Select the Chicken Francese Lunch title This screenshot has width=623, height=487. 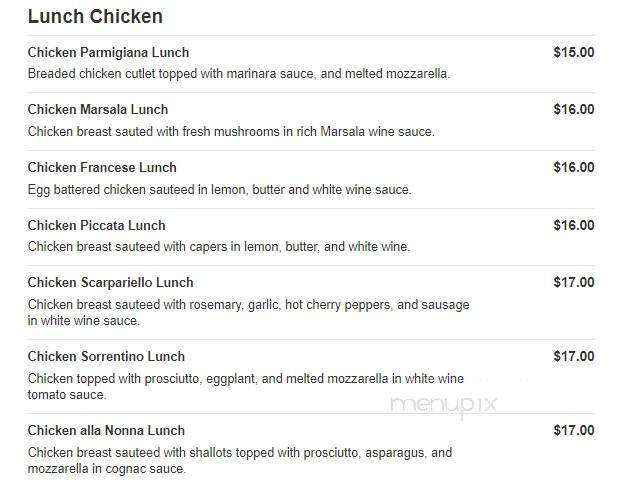click(x=102, y=168)
